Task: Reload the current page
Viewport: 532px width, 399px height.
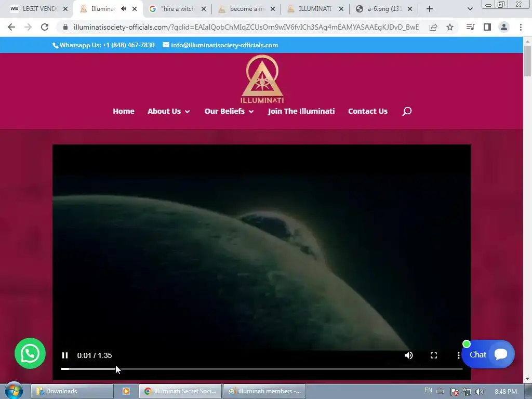Action: point(45,27)
